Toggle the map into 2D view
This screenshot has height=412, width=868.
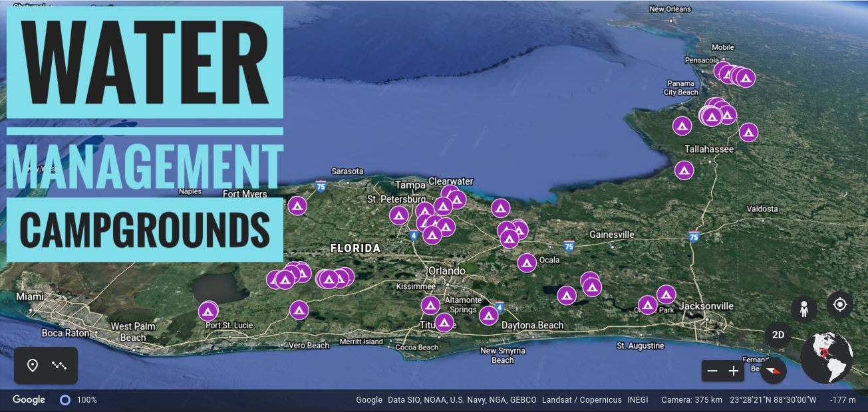[x=778, y=335]
